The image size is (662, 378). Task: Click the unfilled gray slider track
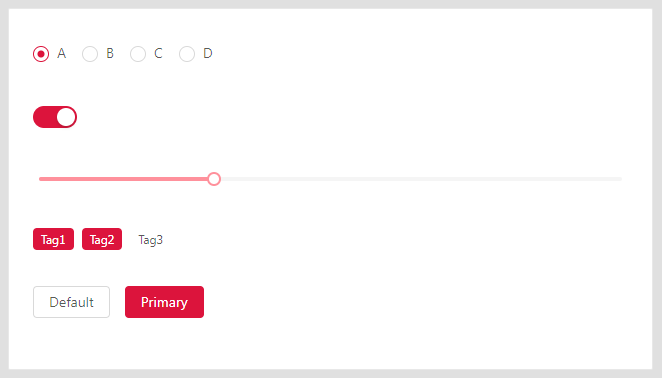[x=421, y=179]
